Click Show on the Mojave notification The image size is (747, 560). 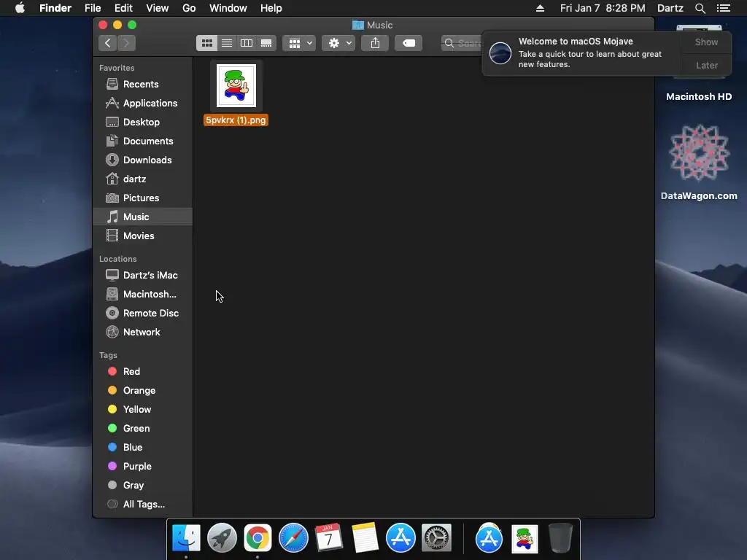(x=706, y=42)
